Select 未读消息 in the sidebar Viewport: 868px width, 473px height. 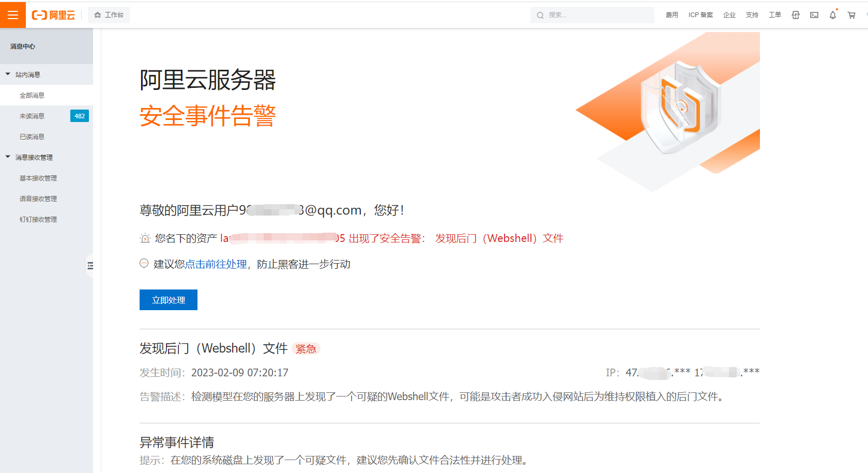pos(32,116)
